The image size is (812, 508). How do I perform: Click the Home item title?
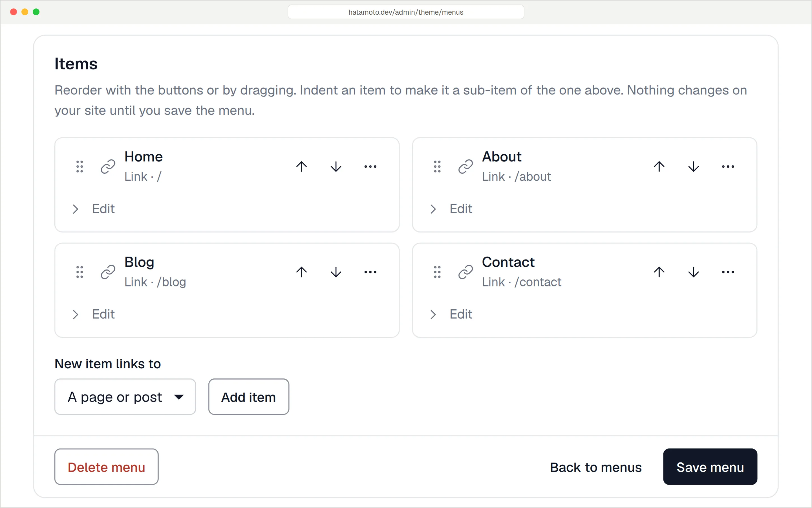144,157
